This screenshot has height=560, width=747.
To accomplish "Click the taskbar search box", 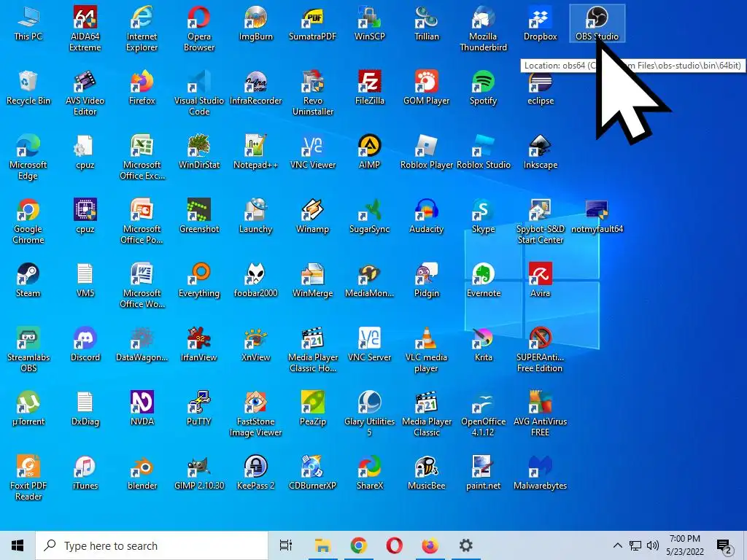I will pos(152,545).
